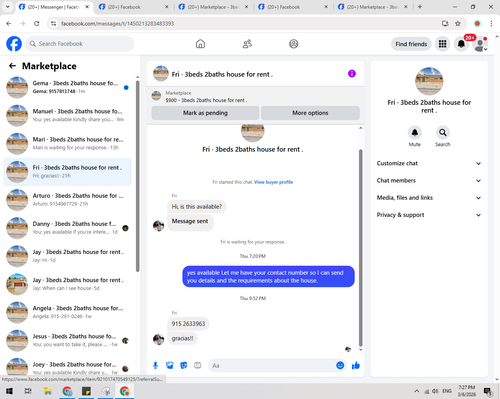Open the emoji picker in message box
Viewport: 500px width, 399px height.
[x=340, y=365]
